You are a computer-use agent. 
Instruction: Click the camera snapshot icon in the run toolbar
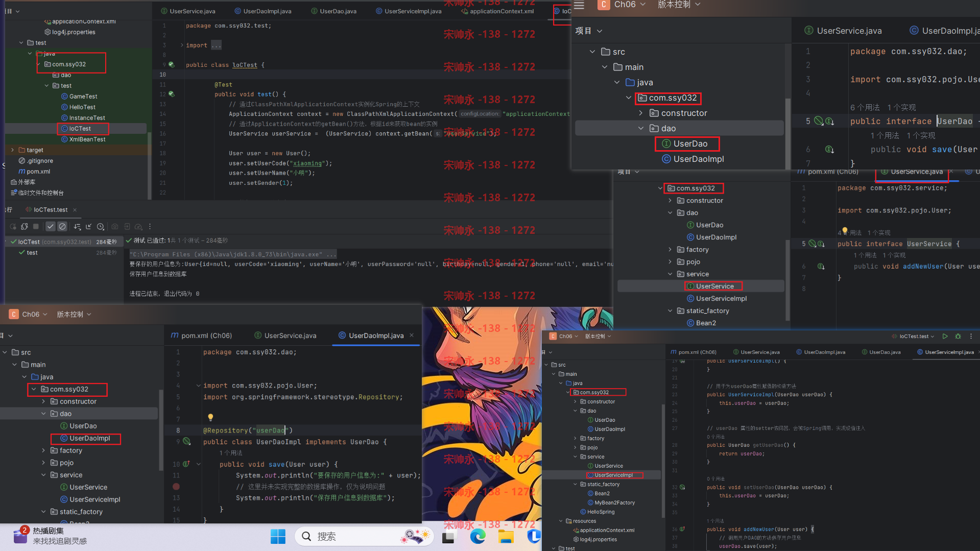115,226
